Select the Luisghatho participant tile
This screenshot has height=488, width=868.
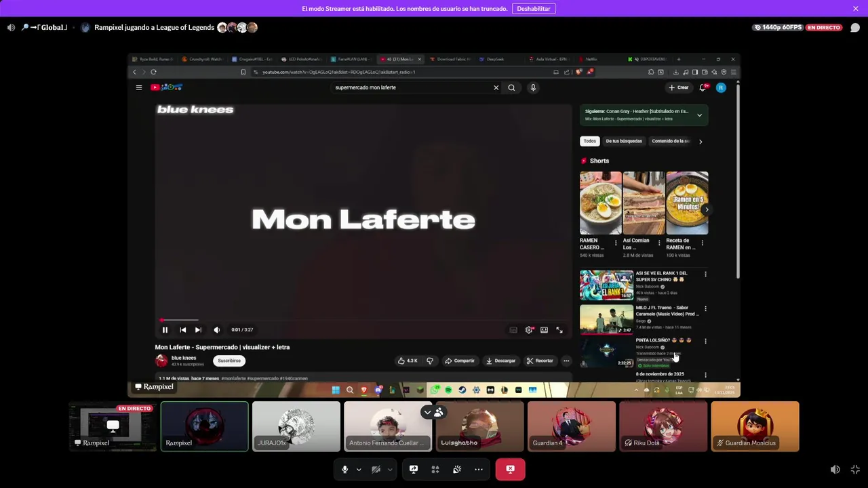click(x=480, y=426)
